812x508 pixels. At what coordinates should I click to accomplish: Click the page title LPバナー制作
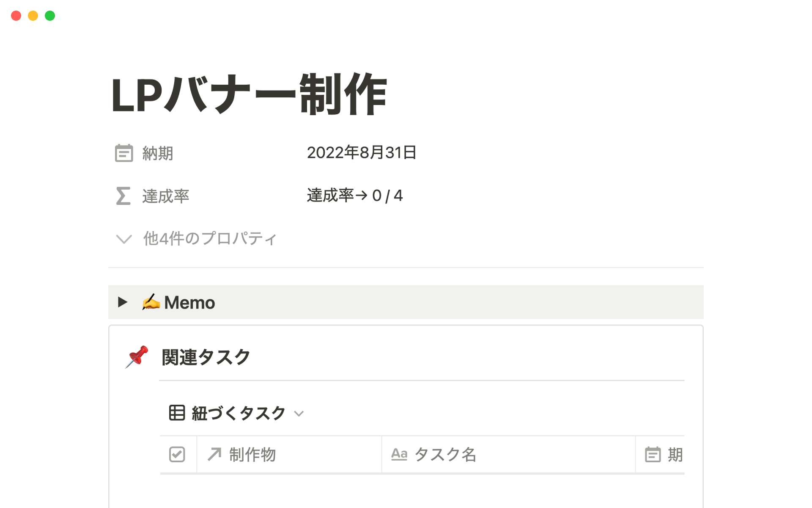[249, 94]
